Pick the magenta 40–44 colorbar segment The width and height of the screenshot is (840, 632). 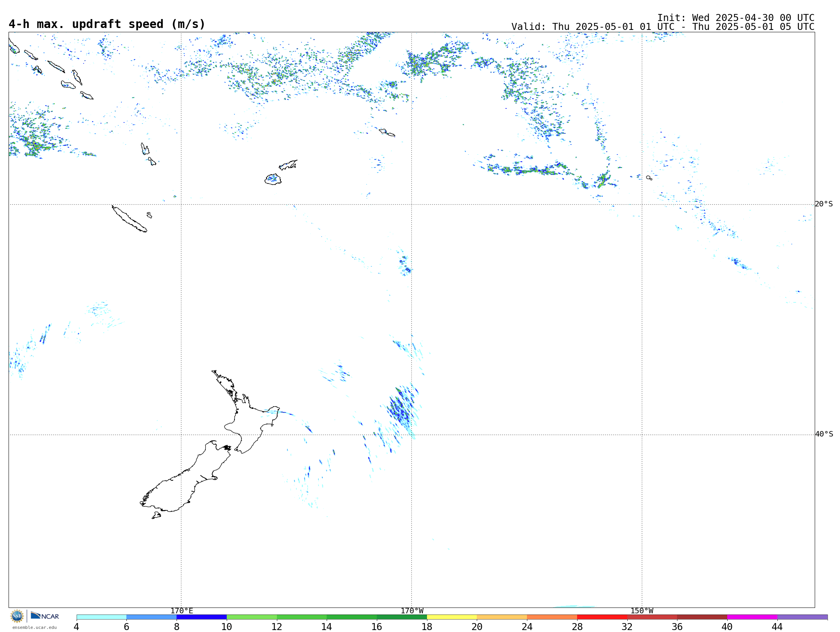(752, 617)
